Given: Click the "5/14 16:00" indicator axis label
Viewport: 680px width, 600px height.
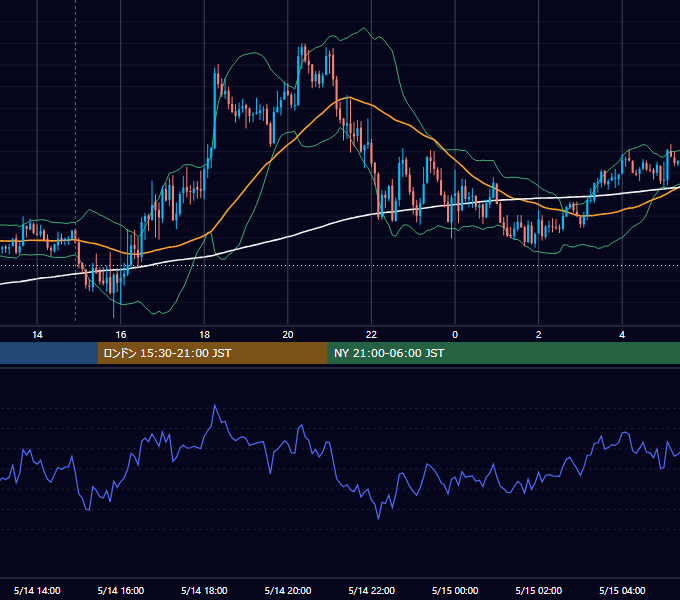Looking at the screenshot, I should [121, 590].
